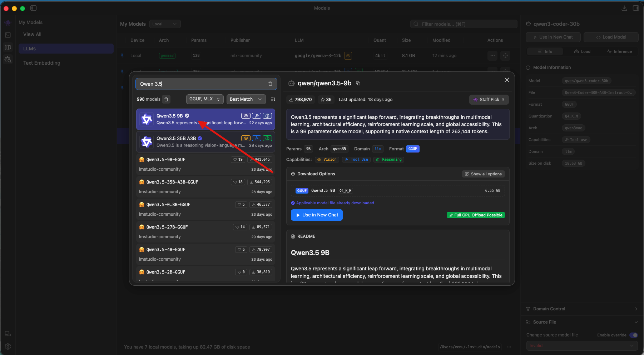The image size is (644, 355).
Task: Click the star count for qwen3.5-9b
Action: 326,100
